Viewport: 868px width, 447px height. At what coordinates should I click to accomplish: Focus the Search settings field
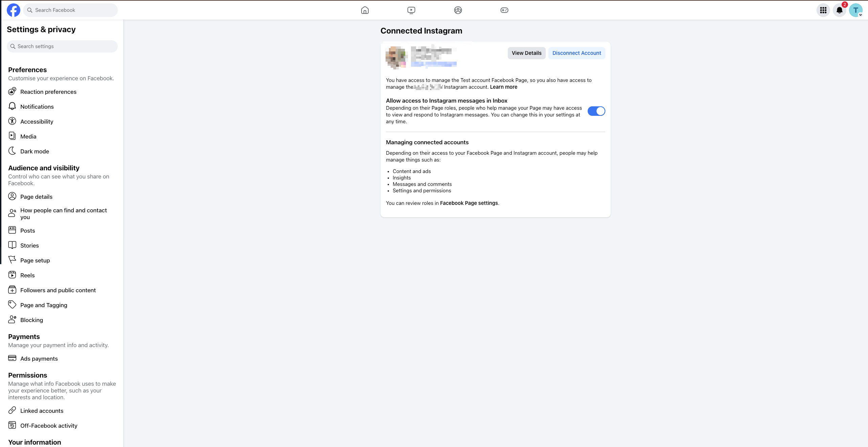62,46
